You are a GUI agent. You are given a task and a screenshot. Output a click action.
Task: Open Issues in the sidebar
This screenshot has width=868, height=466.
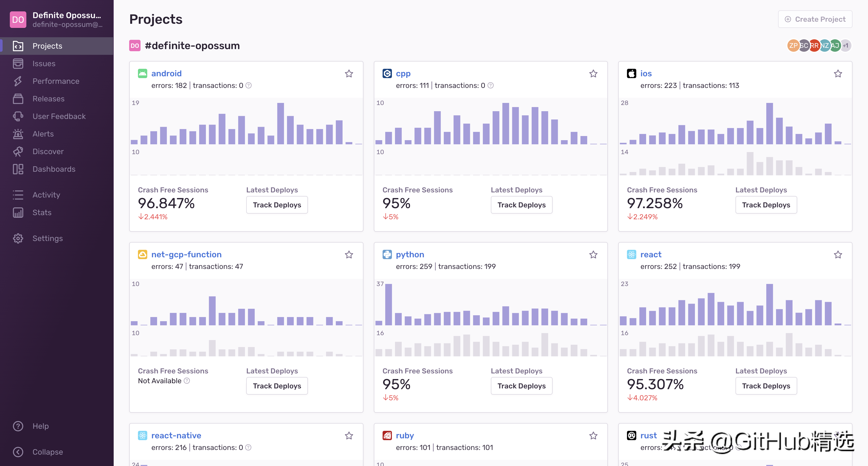point(44,63)
